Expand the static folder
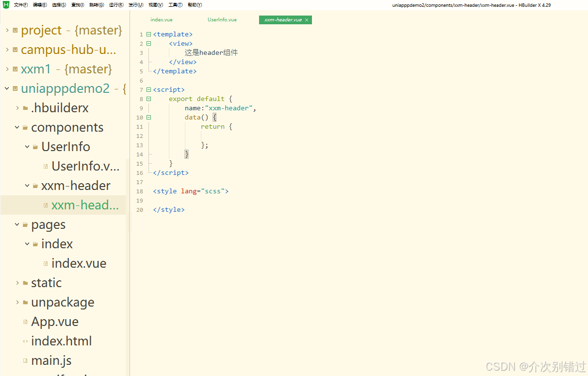The image size is (588, 376). click(17, 283)
